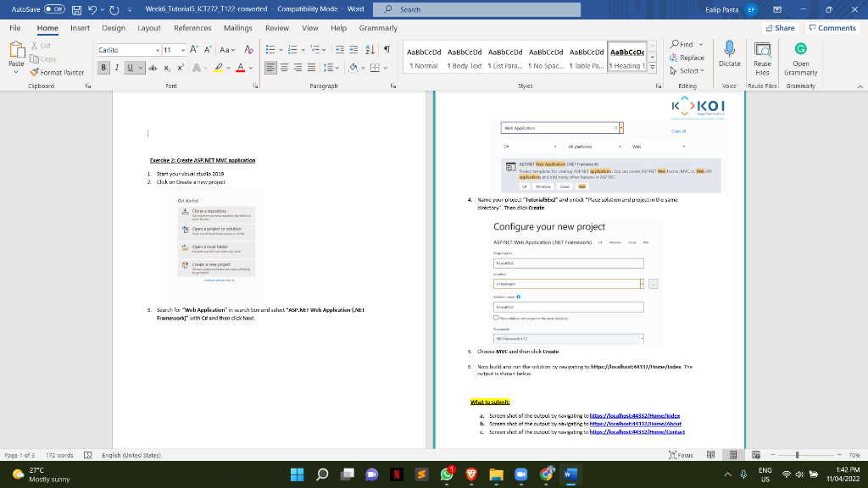868x488 pixels.
Task: Toggle Underline formatting
Action: pos(131,68)
